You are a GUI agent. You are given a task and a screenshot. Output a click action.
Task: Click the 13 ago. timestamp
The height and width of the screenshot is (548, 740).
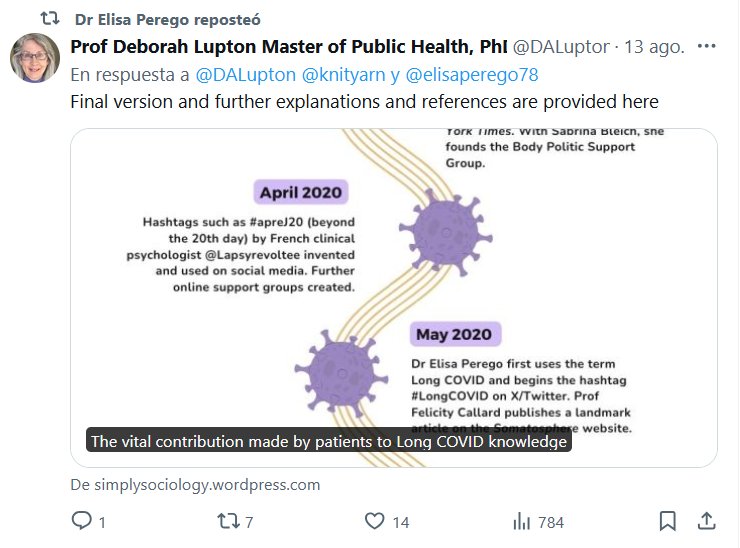click(656, 47)
